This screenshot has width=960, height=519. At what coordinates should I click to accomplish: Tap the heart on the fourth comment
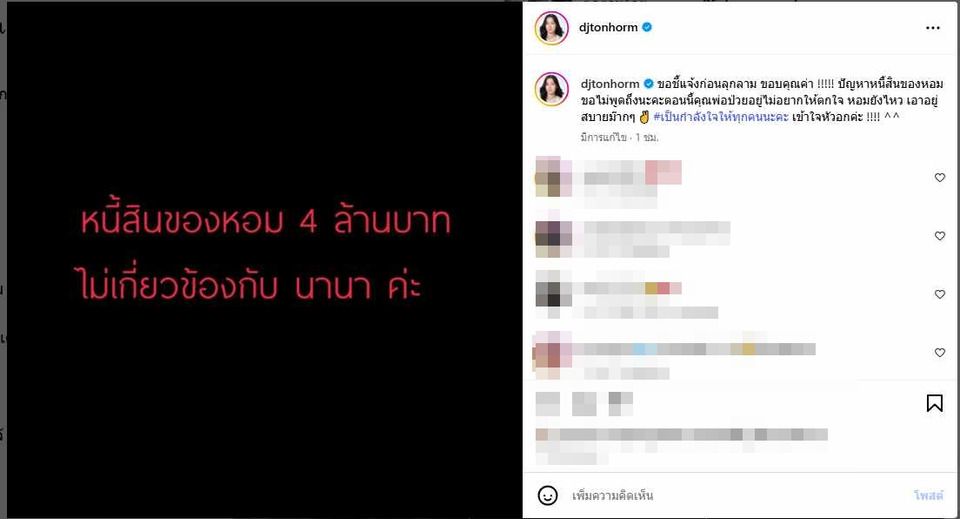940,353
